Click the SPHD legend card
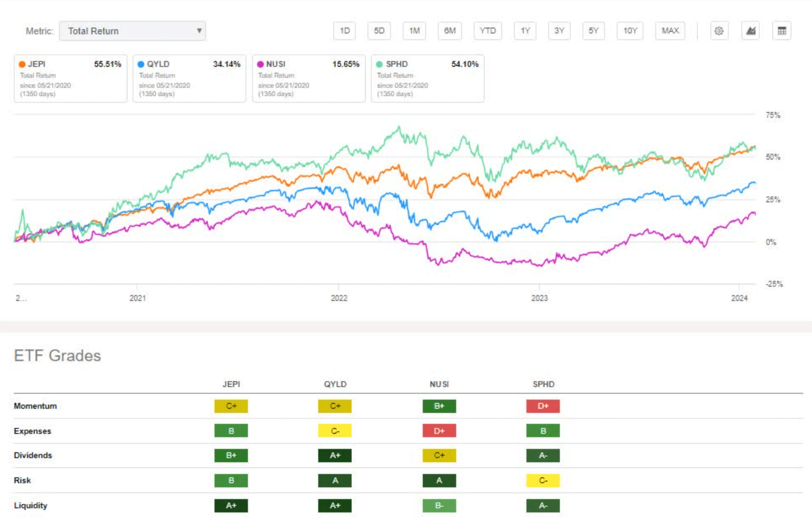Image resolution: width=812 pixels, height=530 pixels. 427,79
